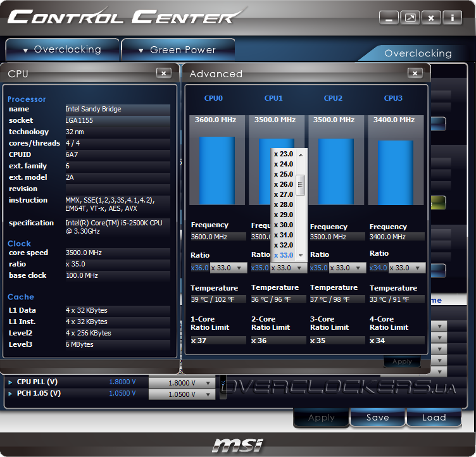Select x 25.0 in ratio list
The image size is (476, 457).
[284, 174]
